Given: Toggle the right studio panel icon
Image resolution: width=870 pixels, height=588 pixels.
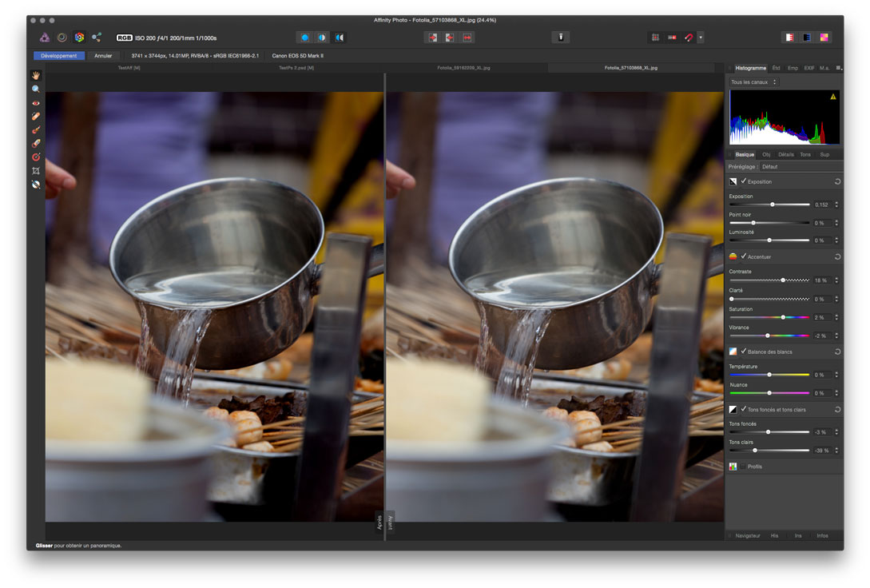Looking at the screenshot, I should (807, 38).
